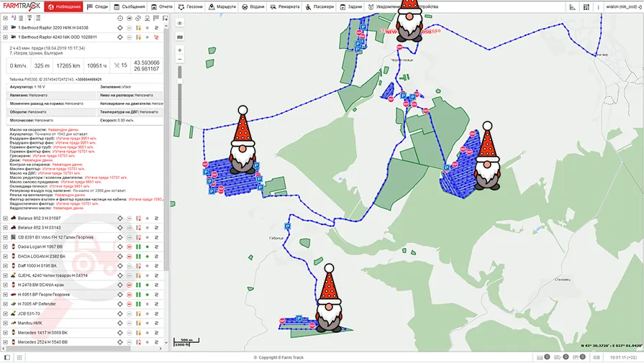The image size is (644, 363).
Task: Toggle checkbox for Daff 1000 Н 0195 ВА
Action: 5,266
